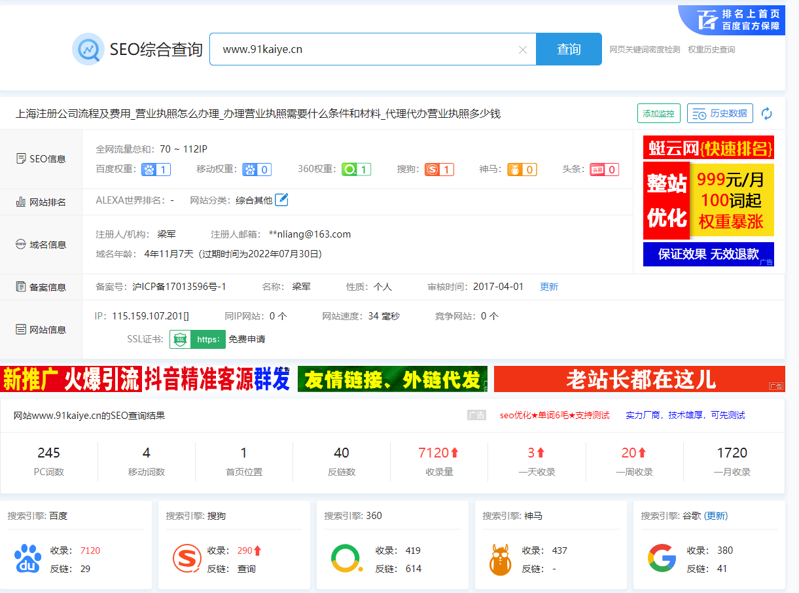
Task: Click the Google G logo icon
Action: pyautogui.click(x=662, y=558)
